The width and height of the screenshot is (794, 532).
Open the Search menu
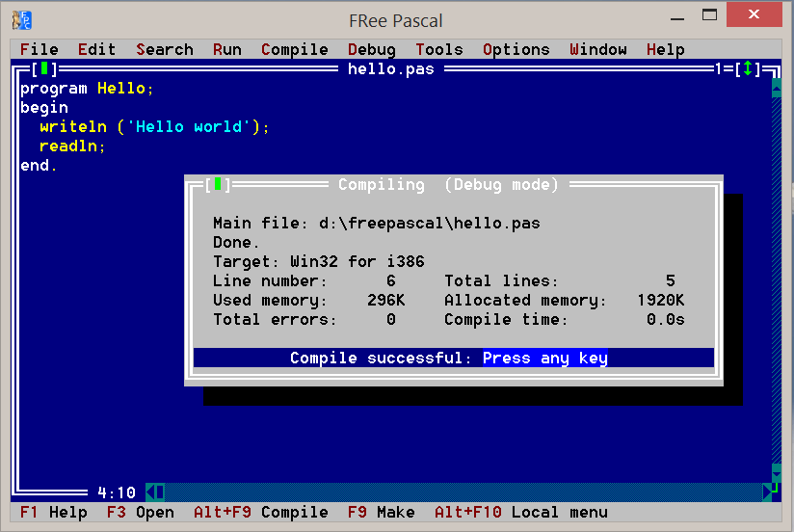(165, 50)
